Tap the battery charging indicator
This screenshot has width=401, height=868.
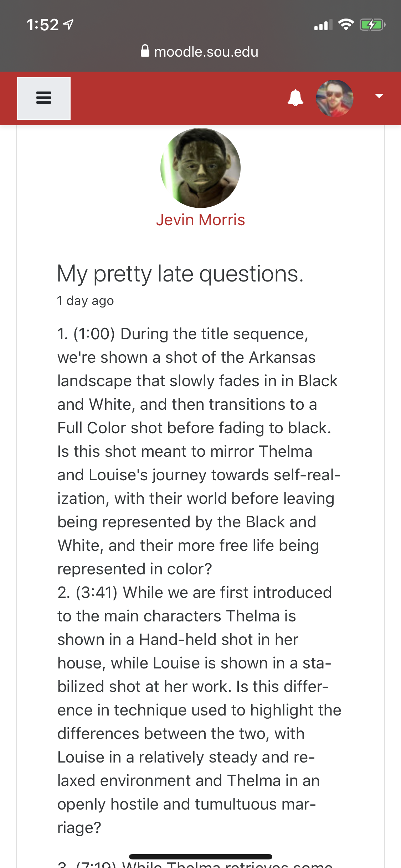372,25
